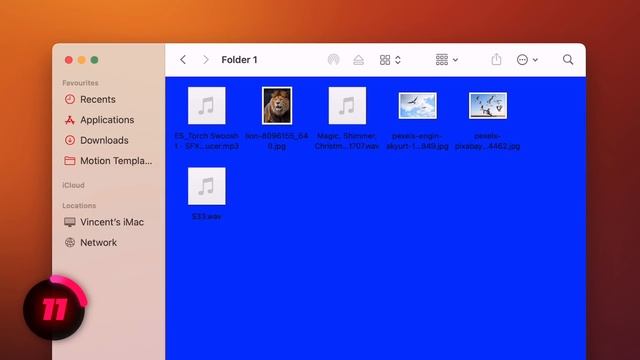The image size is (640, 360).
Task: Select the lion photo thumbnail
Action: [277, 105]
